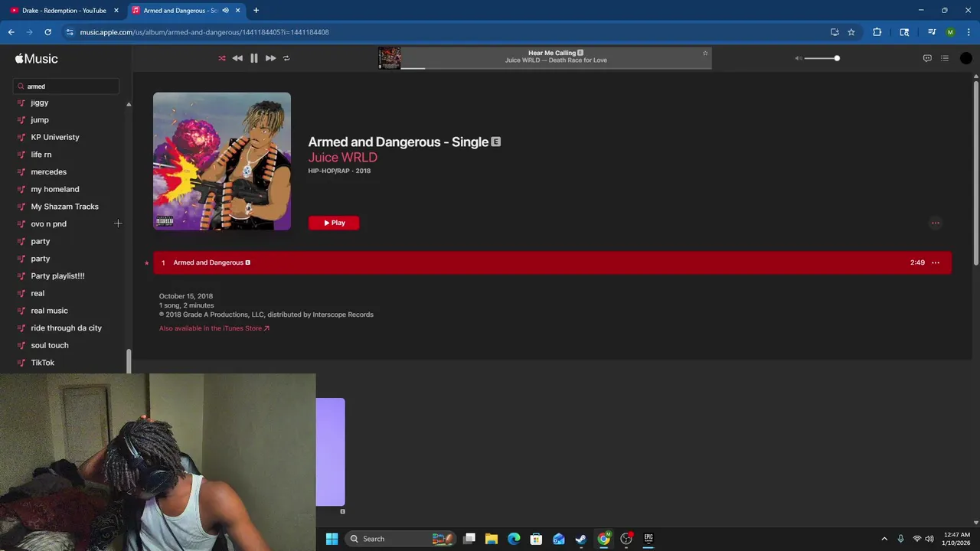The height and width of the screenshot is (551, 980).
Task: Pause the current song
Action: (254, 58)
